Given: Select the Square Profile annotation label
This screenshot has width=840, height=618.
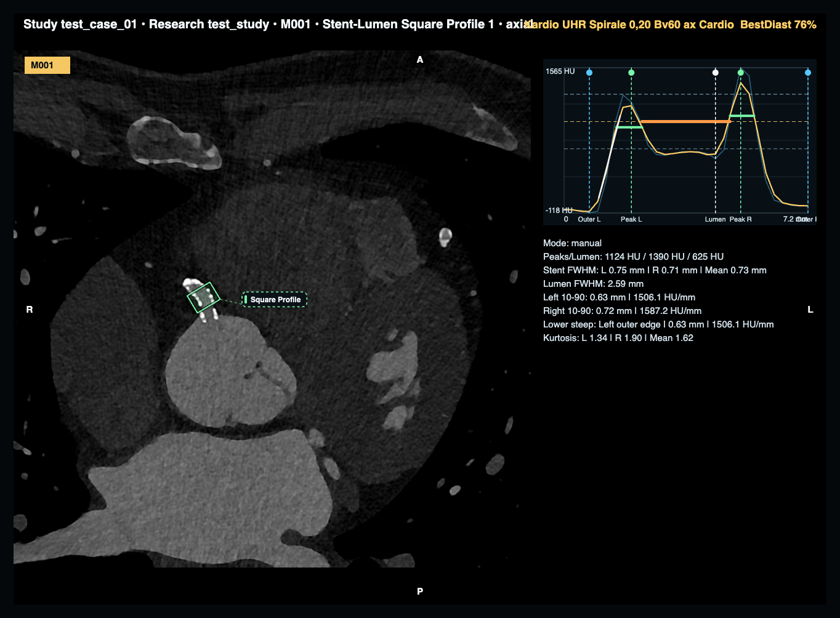Looking at the screenshot, I should coord(275,300).
